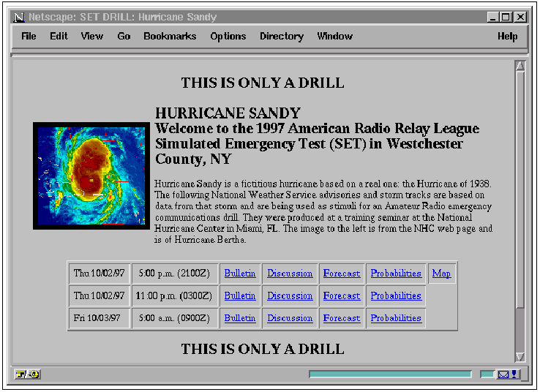This screenshot has width=540, height=392.
Task: Click the mail envelope icon in status bar
Action: [x=504, y=374]
